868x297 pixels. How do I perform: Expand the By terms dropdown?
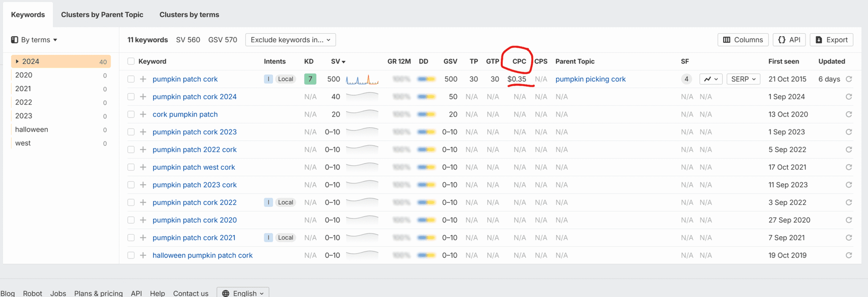[34, 40]
